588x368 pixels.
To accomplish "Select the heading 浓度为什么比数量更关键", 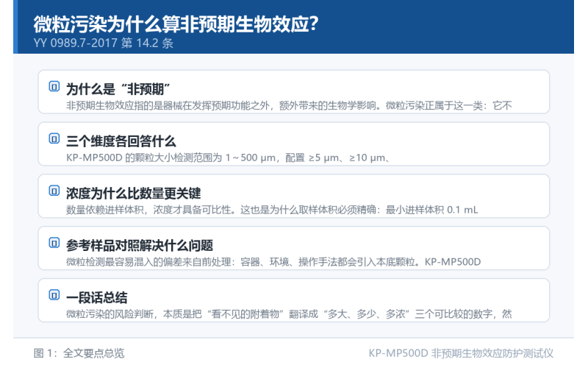I will pos(134,194).
